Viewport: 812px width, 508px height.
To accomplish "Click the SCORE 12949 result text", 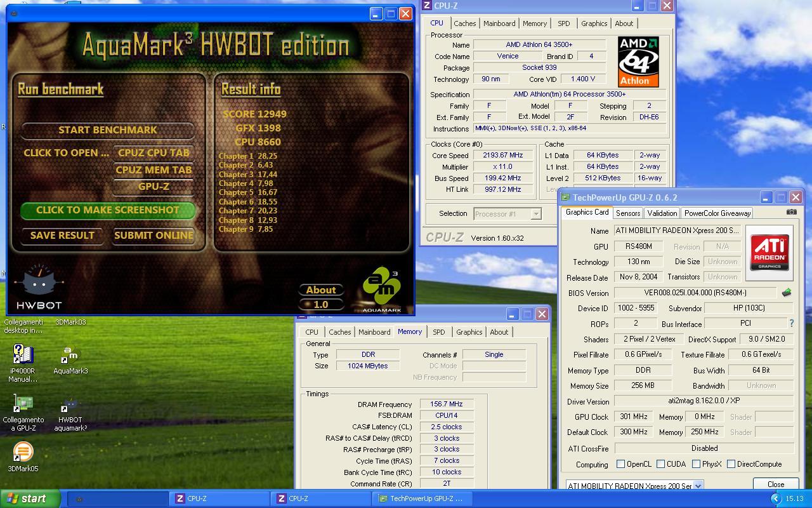I will (254, 114).
